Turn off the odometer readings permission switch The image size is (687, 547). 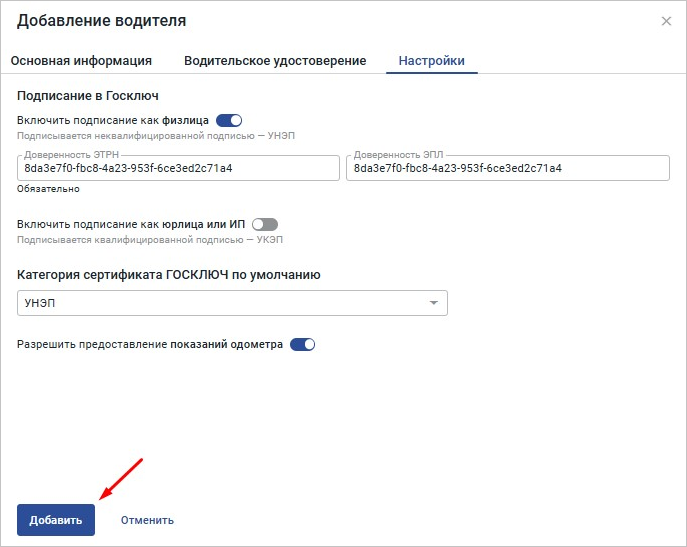tap(302, 345)
